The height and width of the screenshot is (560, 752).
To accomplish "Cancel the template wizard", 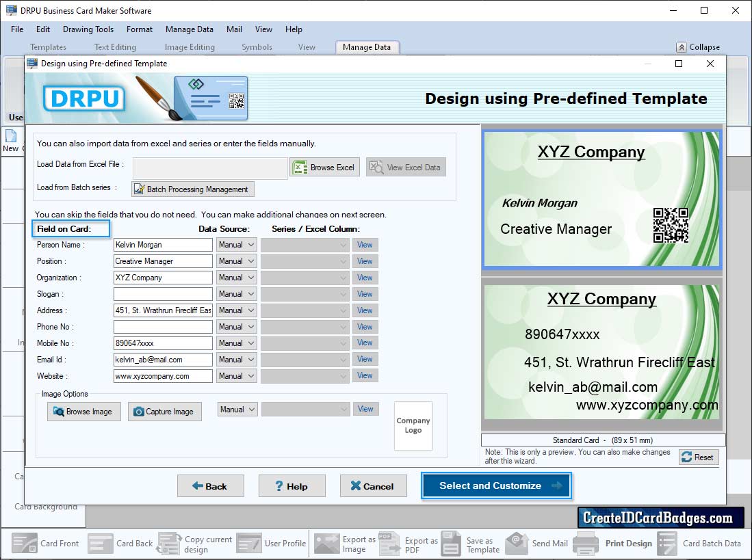I will coord(374,486).
